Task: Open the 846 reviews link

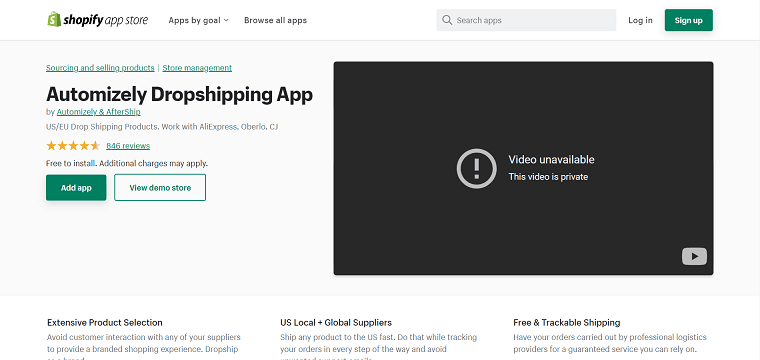Action: pos(128,146)
